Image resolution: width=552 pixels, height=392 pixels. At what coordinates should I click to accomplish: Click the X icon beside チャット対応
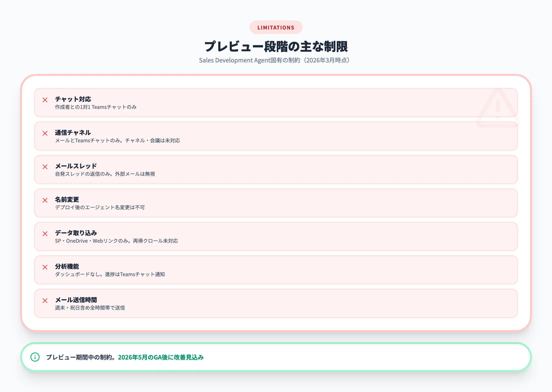coord(45,100)
